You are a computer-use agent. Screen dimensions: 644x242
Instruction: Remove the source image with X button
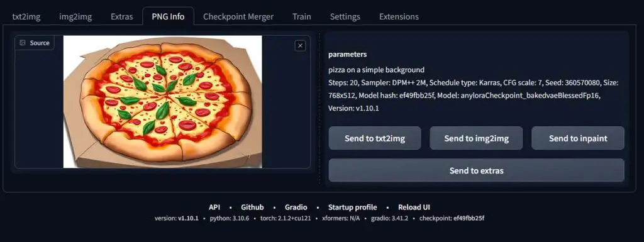tap(300, 45)
